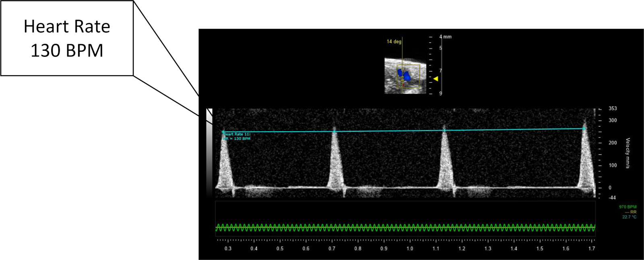The width and height of the screenshot is (644, 260).
Task: Select the cyan caliper at the 0.7 s peak
Action: click(x=334, y=131)
